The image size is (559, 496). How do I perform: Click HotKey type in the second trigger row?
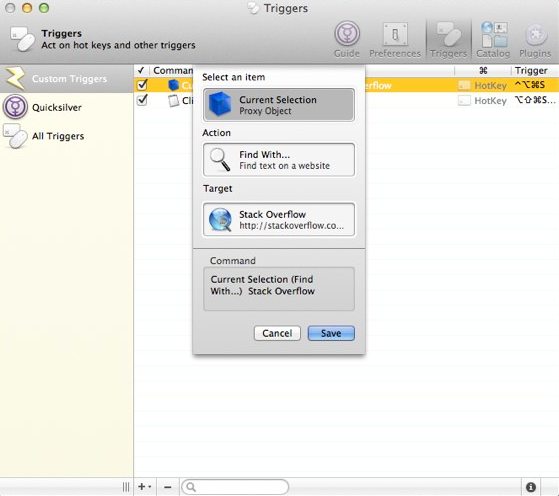490,101
